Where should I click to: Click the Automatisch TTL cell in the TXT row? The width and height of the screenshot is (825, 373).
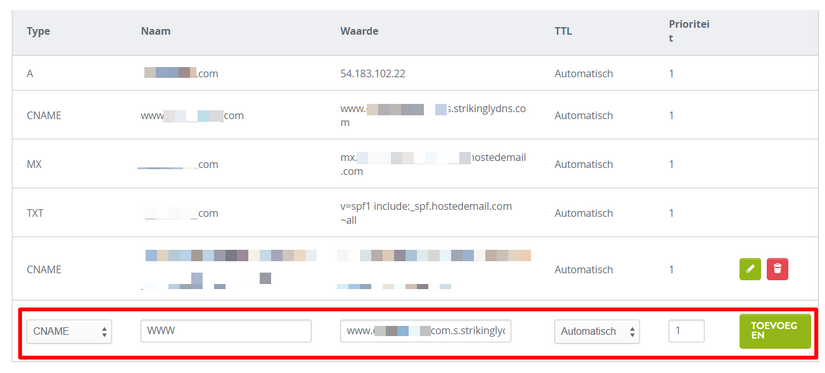pos(583,213)
